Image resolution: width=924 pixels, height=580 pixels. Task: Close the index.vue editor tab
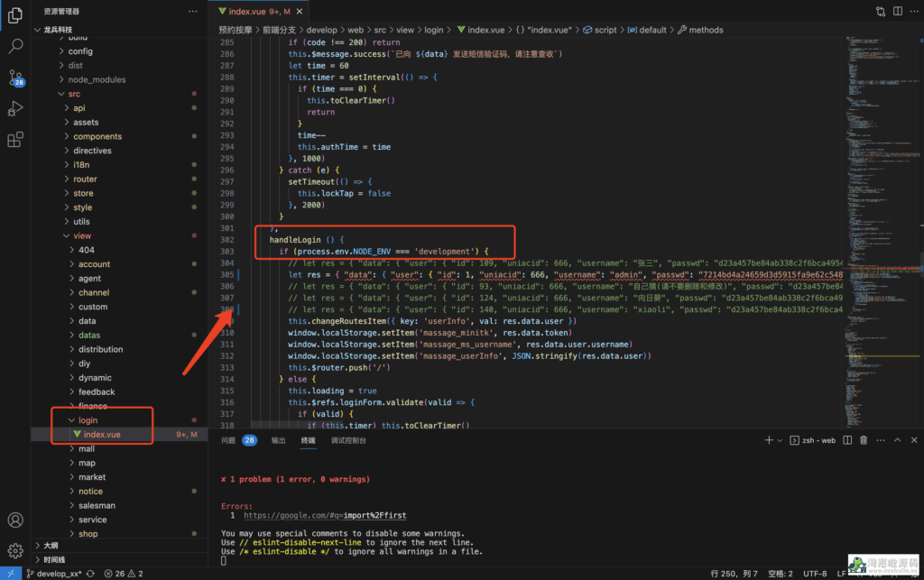coord(300,11)
